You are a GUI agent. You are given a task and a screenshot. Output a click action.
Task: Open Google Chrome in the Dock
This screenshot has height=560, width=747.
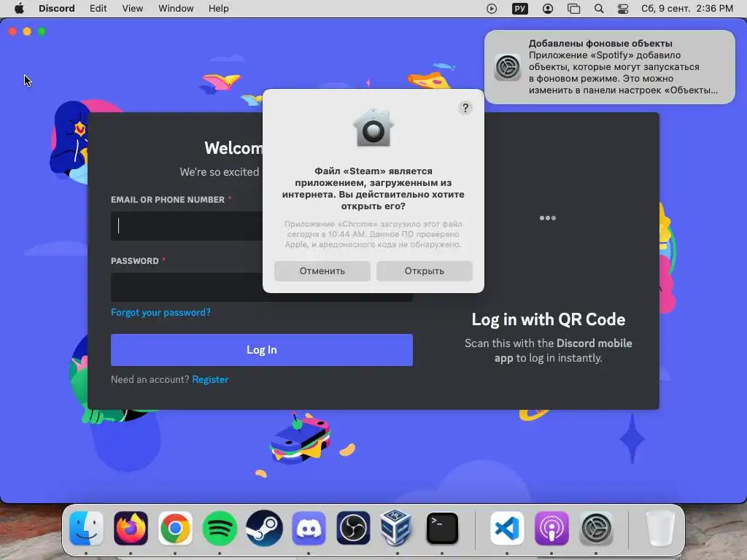[x=175, y=529]
